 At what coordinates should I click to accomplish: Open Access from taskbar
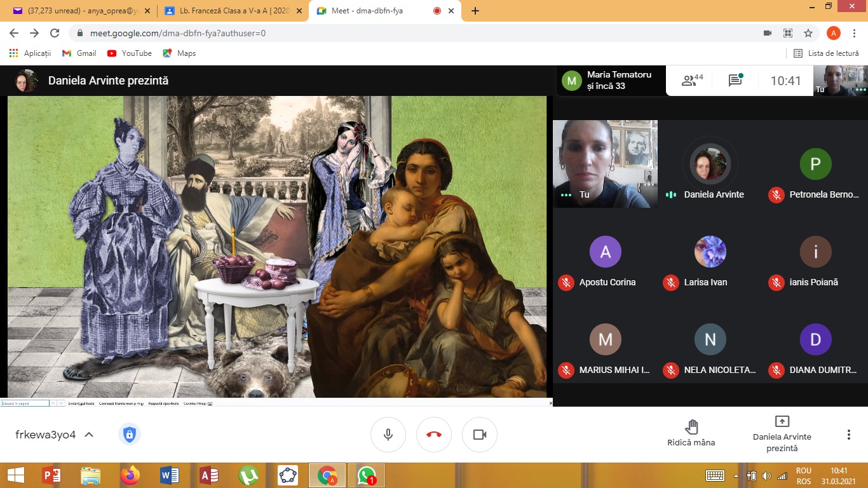point(209,475)
